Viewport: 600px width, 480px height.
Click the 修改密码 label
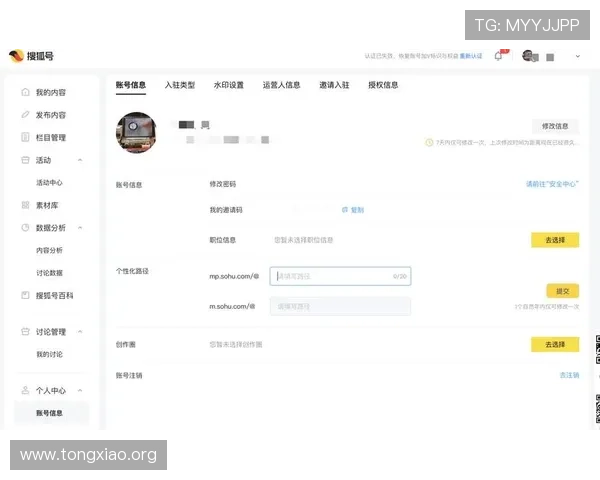(223, 184)
